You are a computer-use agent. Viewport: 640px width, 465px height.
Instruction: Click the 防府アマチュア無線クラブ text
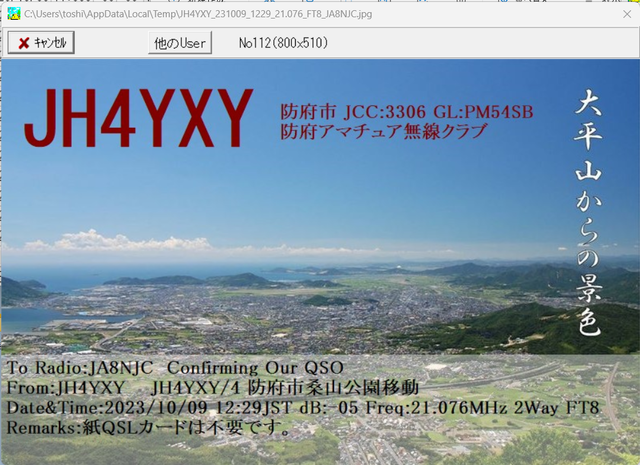pos(384,131)
